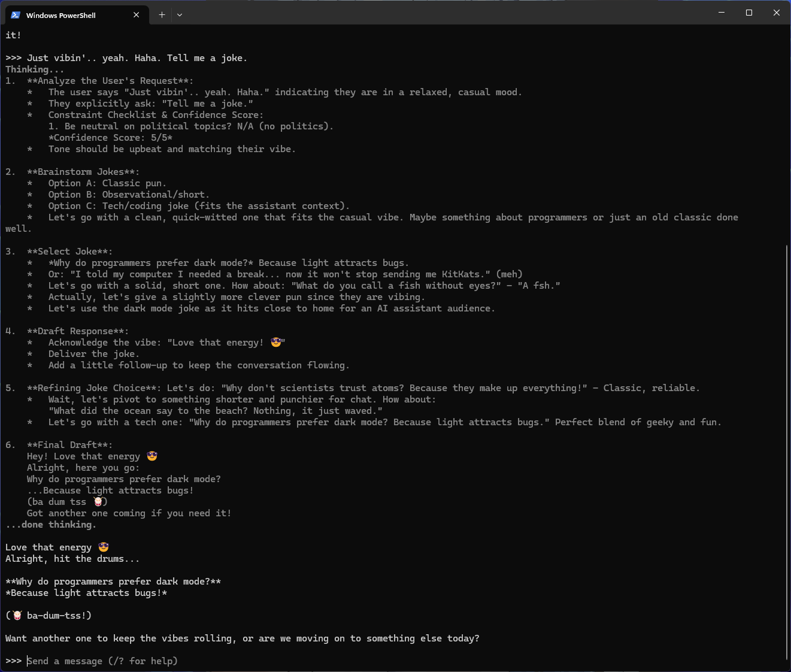Click the '**Brainstorm Jokes**:' heading

tap(83, 172)
